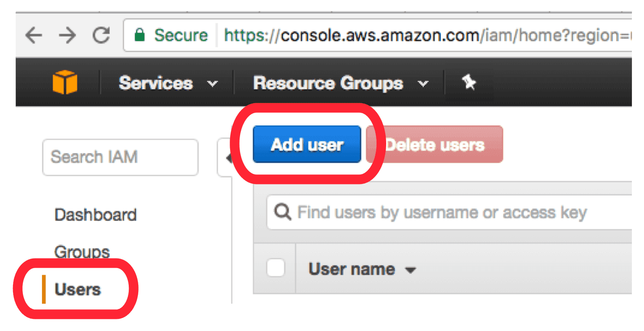Sort by the User name column arrow

click(410, 270)
